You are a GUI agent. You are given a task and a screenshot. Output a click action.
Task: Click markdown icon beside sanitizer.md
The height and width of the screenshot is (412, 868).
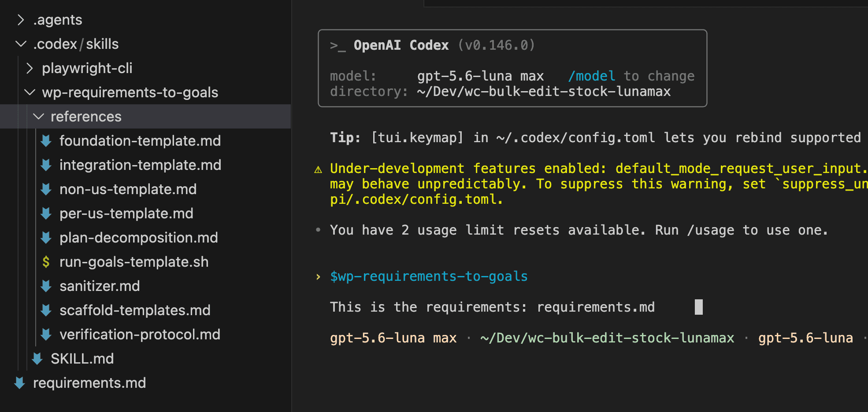[46, 286]
